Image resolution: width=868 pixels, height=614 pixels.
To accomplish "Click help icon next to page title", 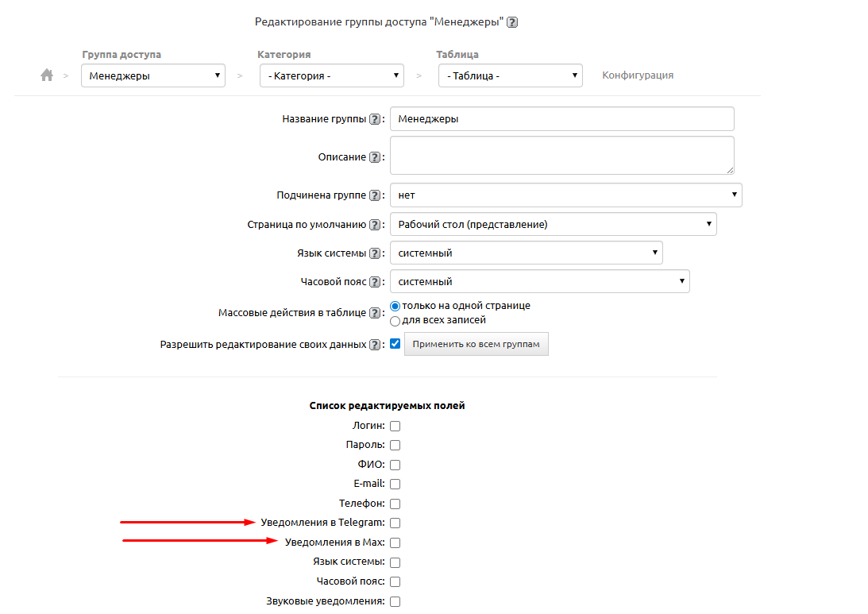I will pos(512,22).
